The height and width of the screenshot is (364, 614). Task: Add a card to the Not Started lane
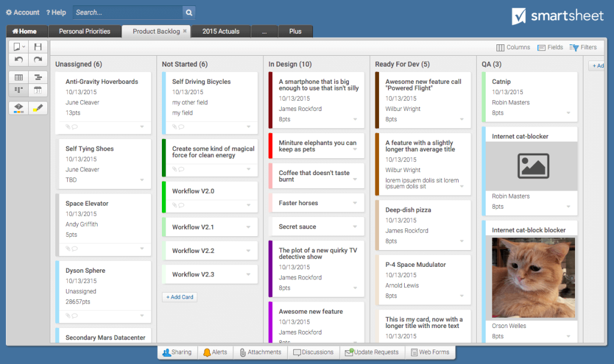coord(179,296)
